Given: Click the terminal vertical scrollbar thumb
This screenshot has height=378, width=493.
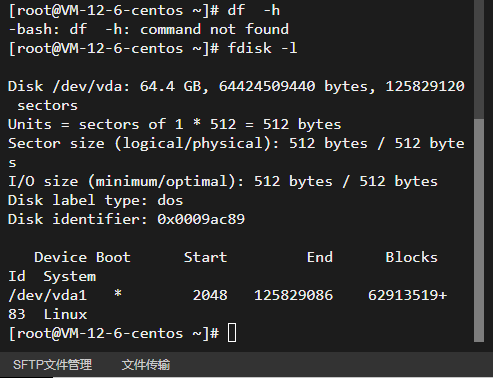Looking at the screenshot, I should click(x=479, y=230).
